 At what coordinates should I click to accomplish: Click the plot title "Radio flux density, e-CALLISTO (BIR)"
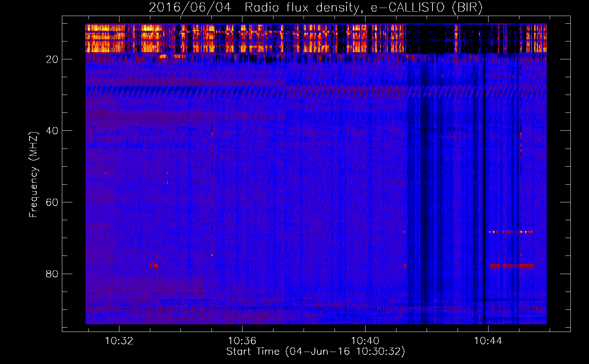coord(363,7)
